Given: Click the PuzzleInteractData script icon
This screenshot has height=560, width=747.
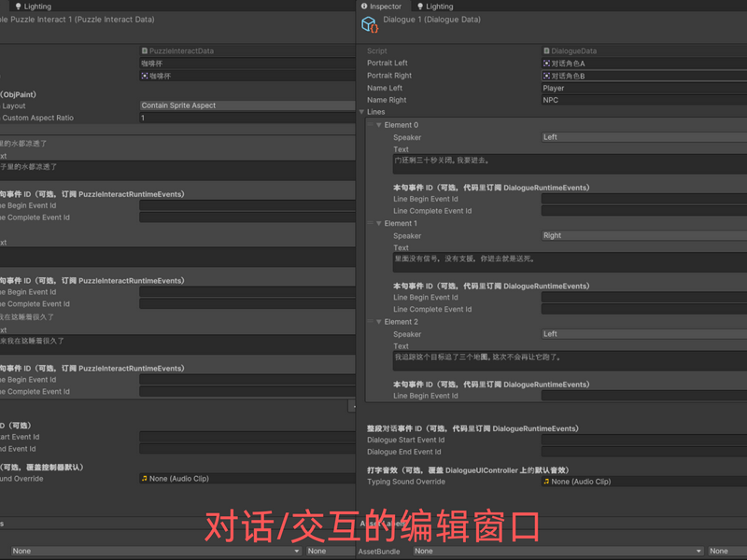Looking at the screenshot, I should [x=145, y=51].
